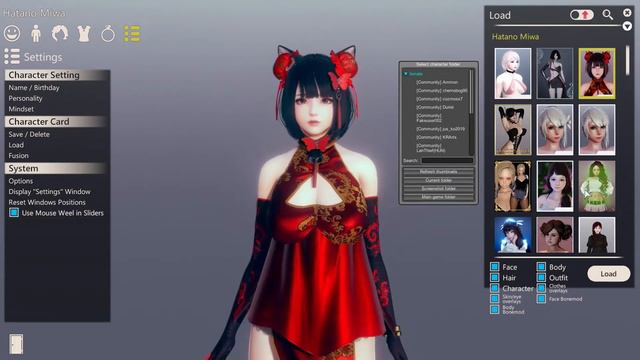Collapse the female folder tree node
640x360 pixels.
click(x=406, y=74)
